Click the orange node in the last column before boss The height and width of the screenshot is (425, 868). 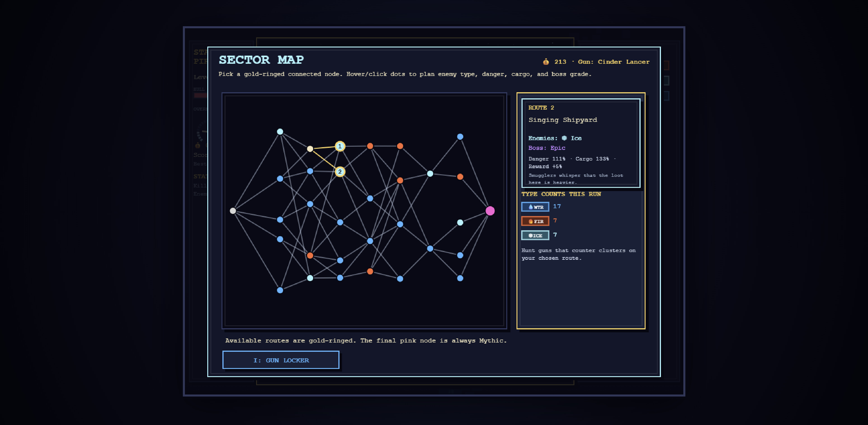coord(460,177)
